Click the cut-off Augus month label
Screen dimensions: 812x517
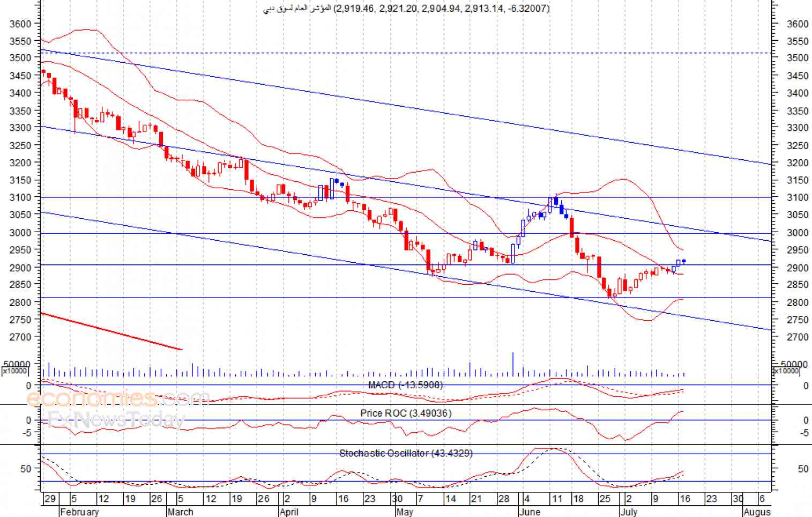point(757,512)
